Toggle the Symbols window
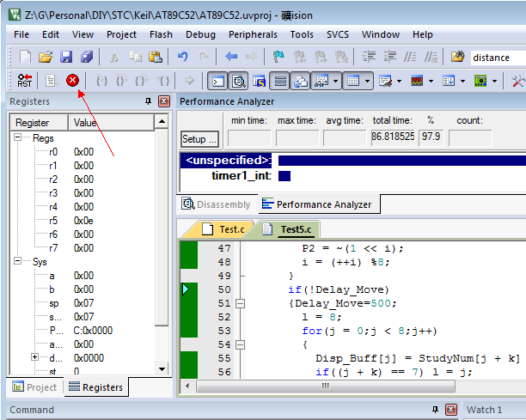The width and height of the screenshot is (526, 420). click(x=259, y=81)
